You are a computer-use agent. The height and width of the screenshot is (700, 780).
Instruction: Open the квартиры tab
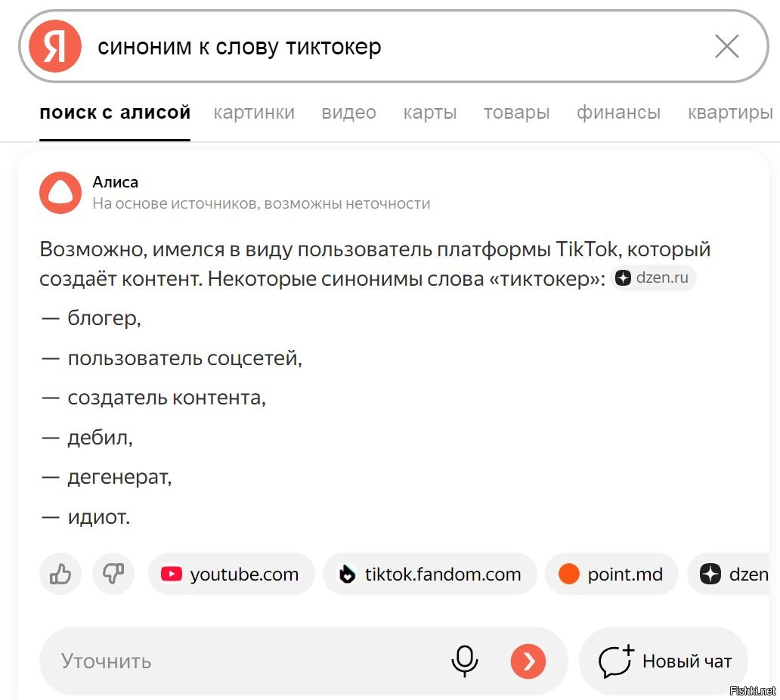click(729, 113)
